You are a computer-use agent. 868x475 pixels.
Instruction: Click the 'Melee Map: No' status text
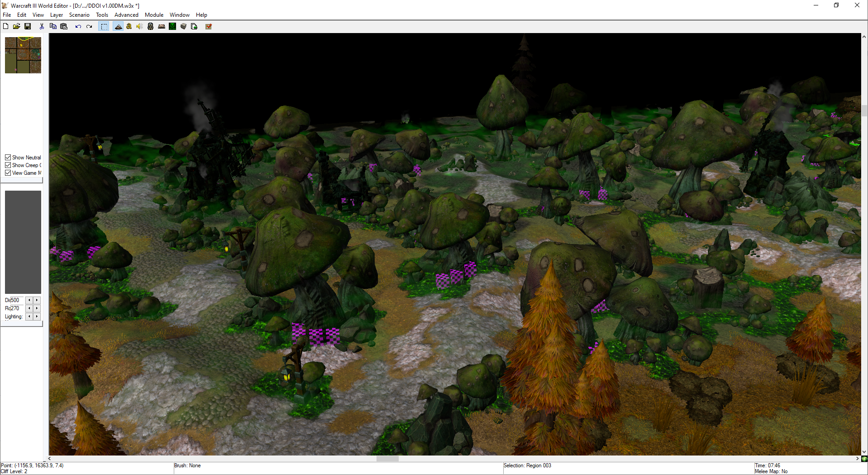[771, 471]
